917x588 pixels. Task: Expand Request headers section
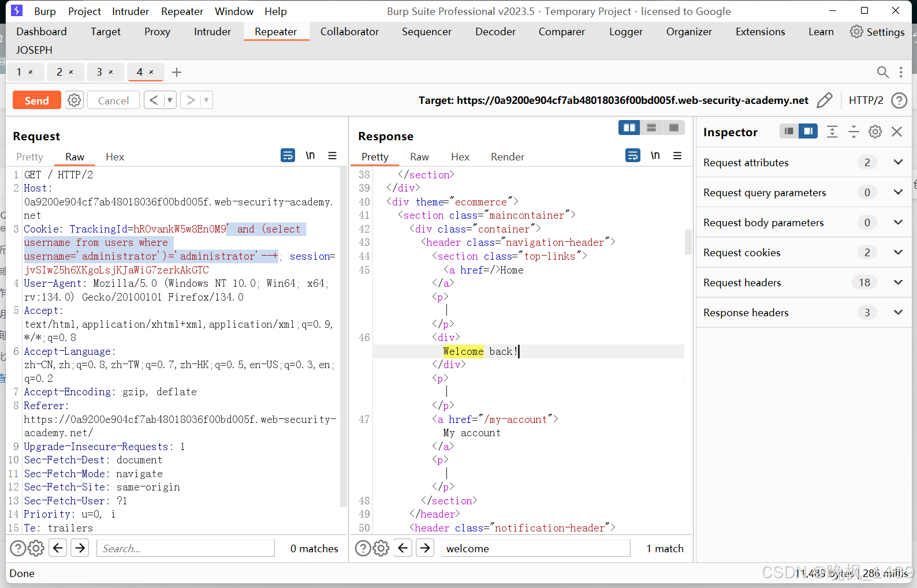tap(898, 282)
